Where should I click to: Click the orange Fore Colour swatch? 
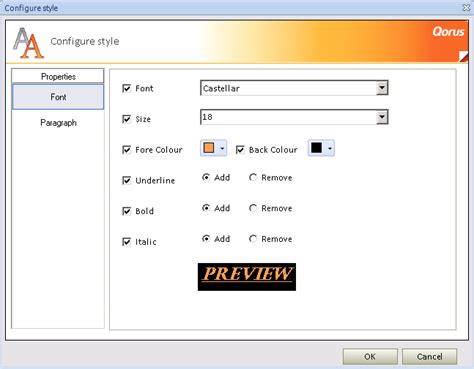[x=209, y=148]
